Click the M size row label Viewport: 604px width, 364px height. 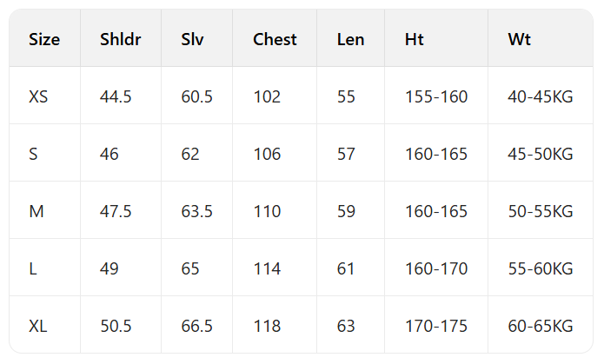coord(36,211)
